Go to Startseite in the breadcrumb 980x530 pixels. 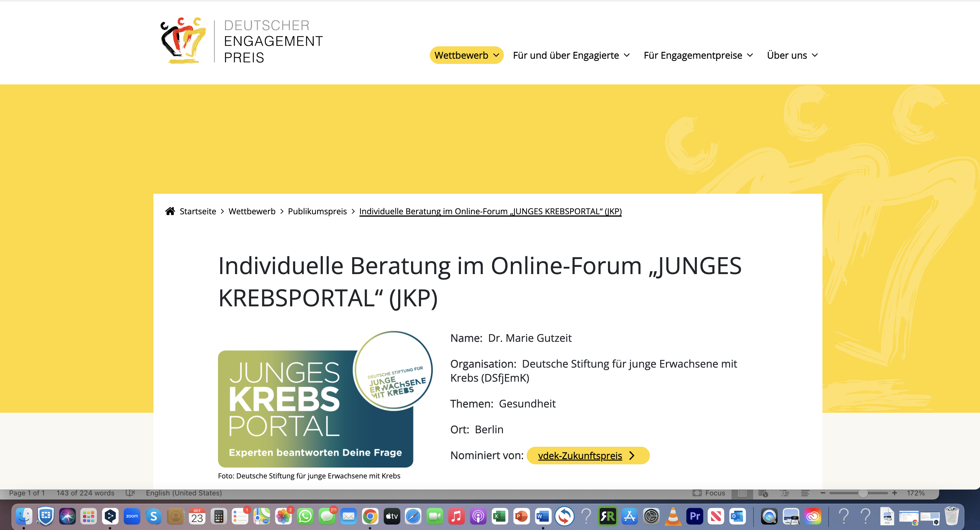(x=198, y=211)
